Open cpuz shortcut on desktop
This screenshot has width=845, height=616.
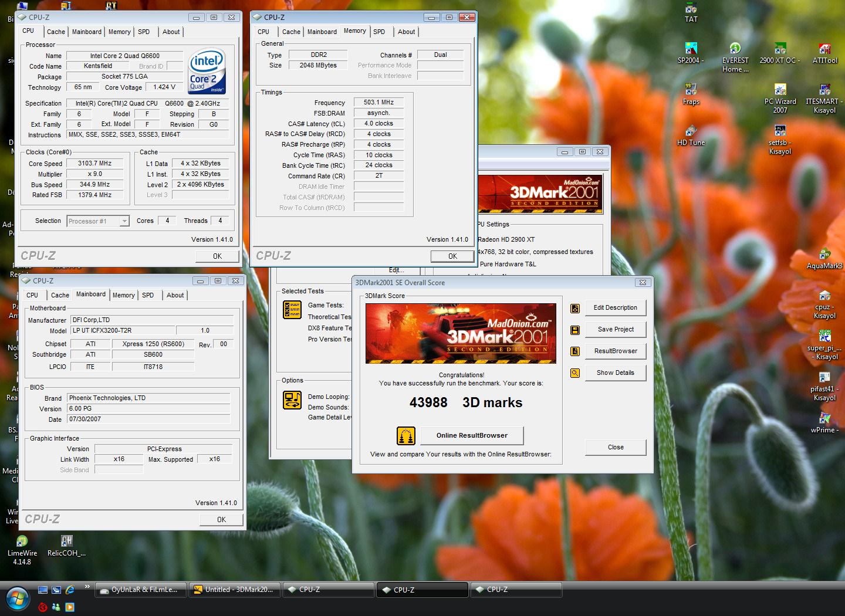(824, 304)
